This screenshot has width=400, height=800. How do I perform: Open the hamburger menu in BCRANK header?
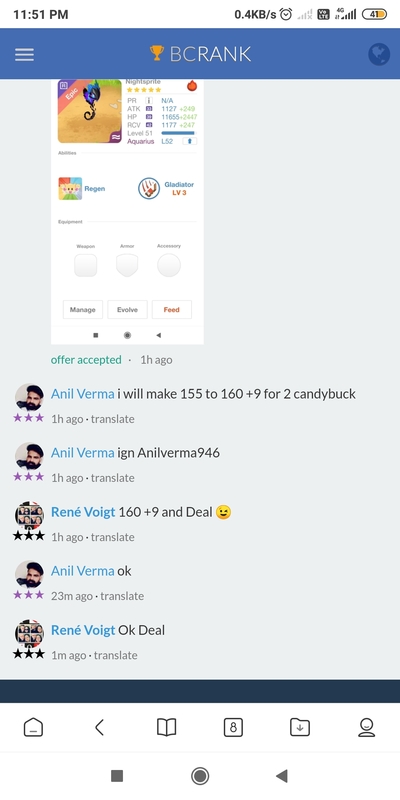(x=24, y=55)
